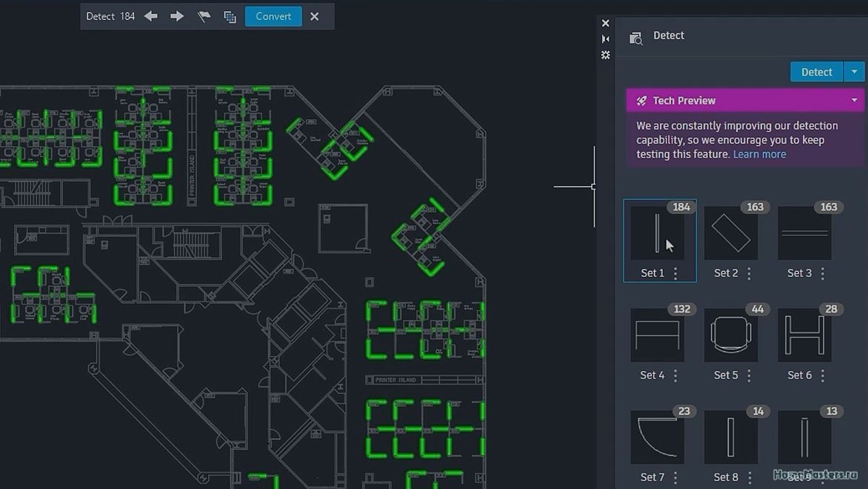Select the Set 2 rectangle thumbnail
Viewport: 868px width, 489px height.
[x=731, y=233]
